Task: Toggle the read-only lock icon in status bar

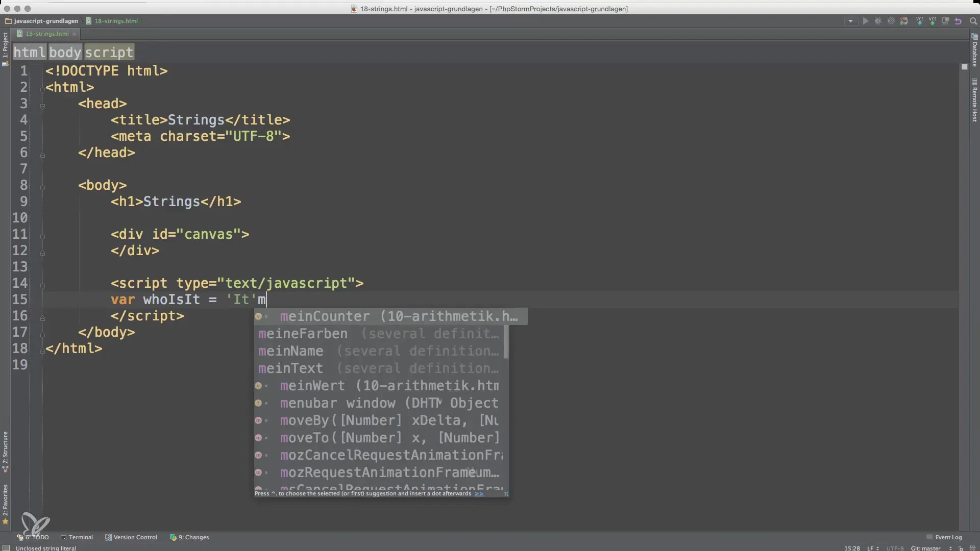Action: (961, 548)
